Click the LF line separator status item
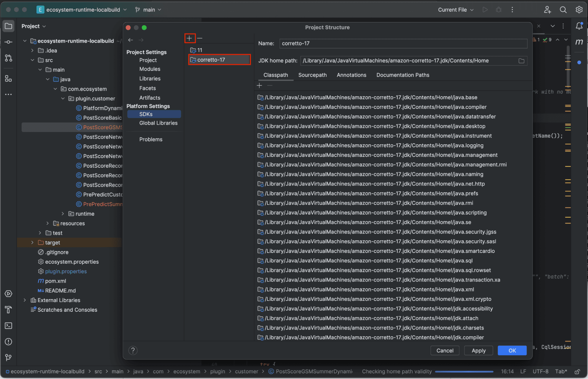This screenshot has height=379, width=588. click(x=523, y=372)
